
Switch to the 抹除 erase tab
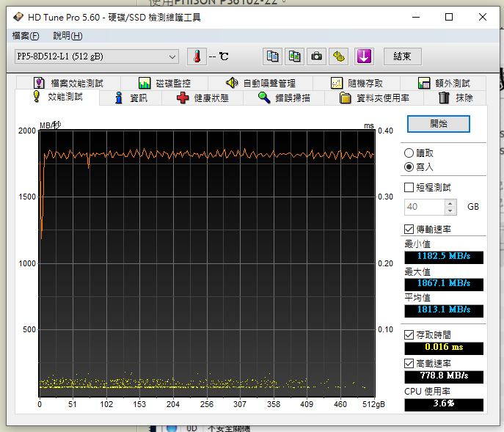tap(455, 98)
